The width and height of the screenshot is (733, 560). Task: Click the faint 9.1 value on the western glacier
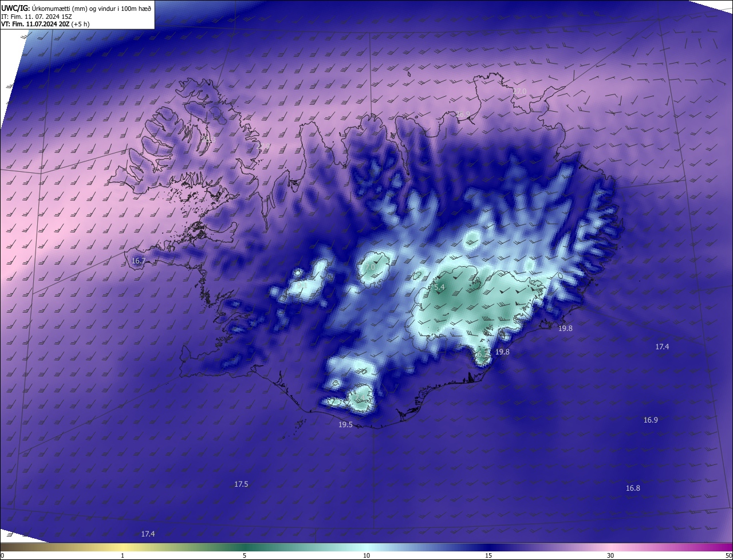301,284
